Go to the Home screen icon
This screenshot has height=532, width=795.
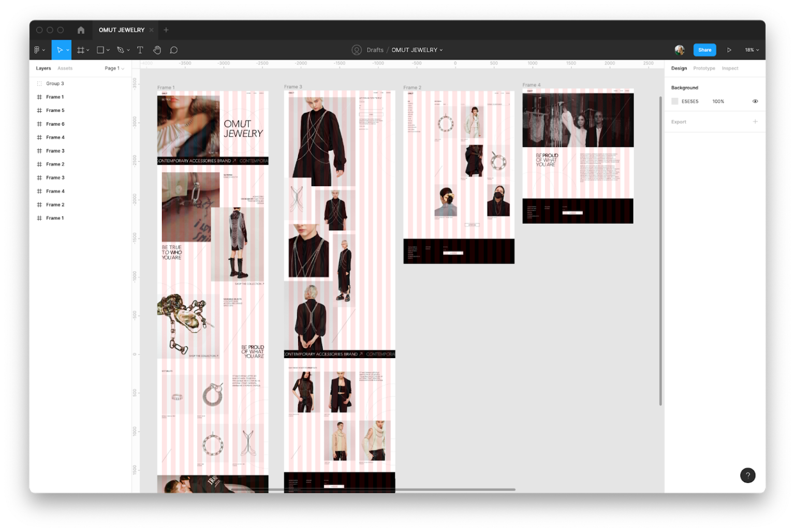tap(81, 30)
